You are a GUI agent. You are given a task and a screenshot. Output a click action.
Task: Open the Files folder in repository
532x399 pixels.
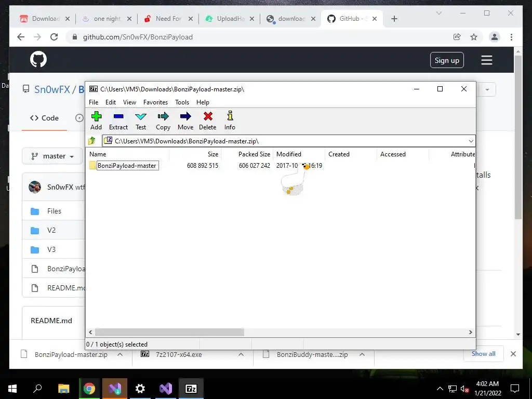[x=54, y=211]
